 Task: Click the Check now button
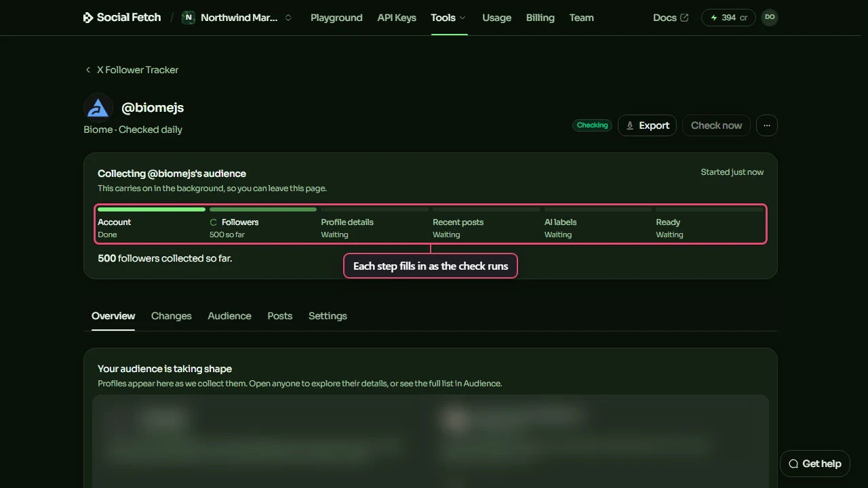click(x=716, y=125)
